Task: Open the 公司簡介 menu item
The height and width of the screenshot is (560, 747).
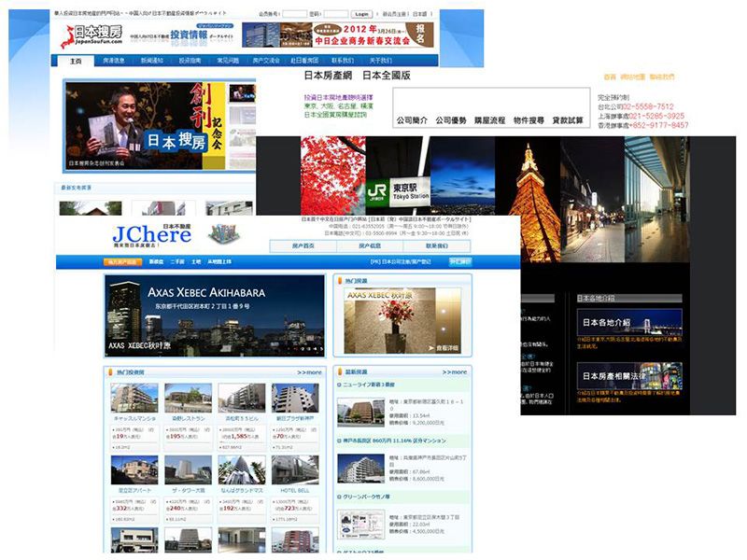Action: [412, 120]
